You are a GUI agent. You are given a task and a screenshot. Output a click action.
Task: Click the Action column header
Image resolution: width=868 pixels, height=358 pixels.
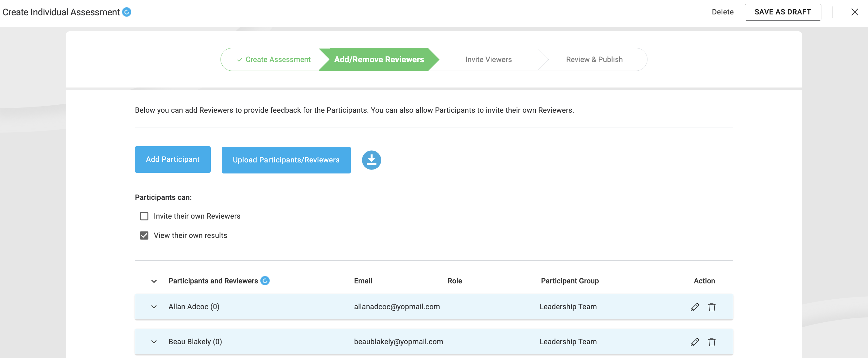click(704, 281)
